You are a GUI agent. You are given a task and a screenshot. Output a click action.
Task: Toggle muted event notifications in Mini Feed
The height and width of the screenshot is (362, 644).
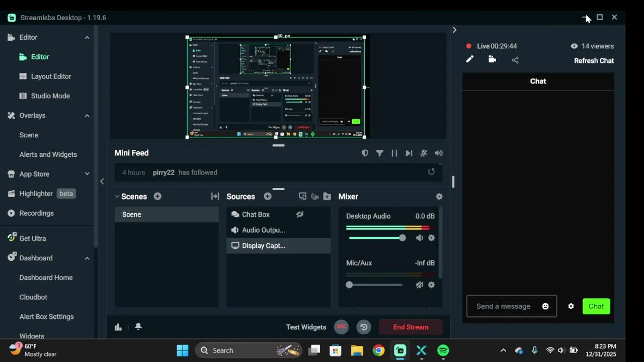(x=424, y=153)
